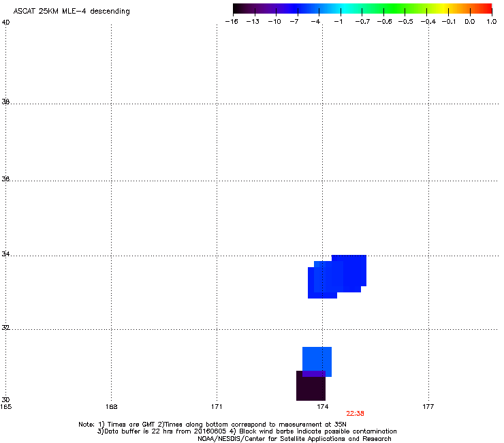504x443 pixels.
Task: Click the 'Data buffer is 22 hrs' note line
Action: point(247,431)
